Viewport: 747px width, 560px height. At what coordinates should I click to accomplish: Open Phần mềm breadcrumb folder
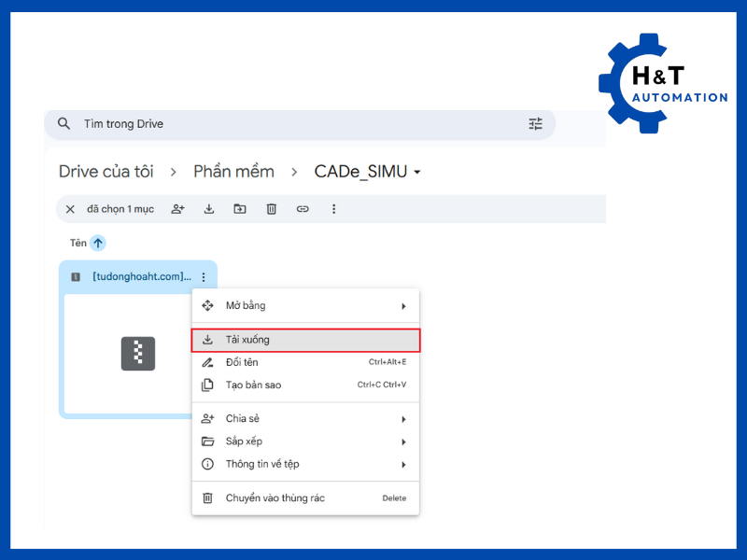[233, 172]
